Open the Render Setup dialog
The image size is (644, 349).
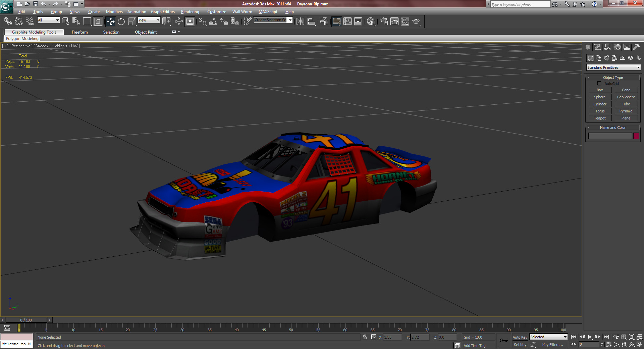[x=384, y=21]
